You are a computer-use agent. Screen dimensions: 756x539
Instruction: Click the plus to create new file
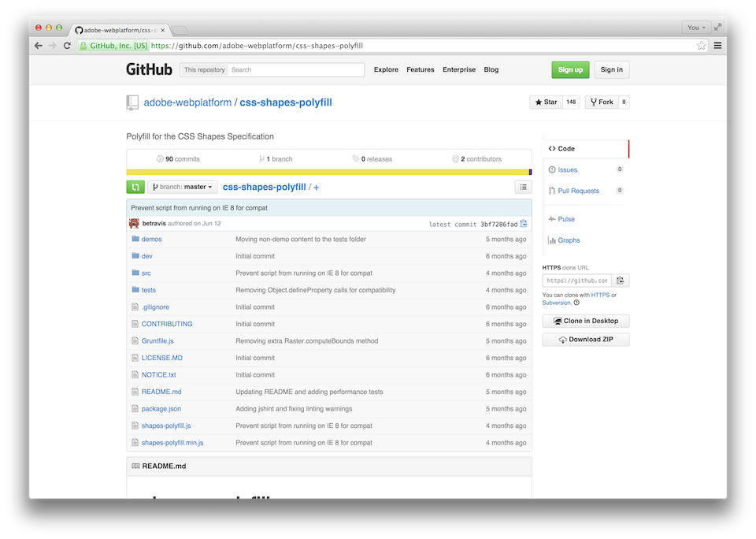pyautogui.click(x=317, y=188)
